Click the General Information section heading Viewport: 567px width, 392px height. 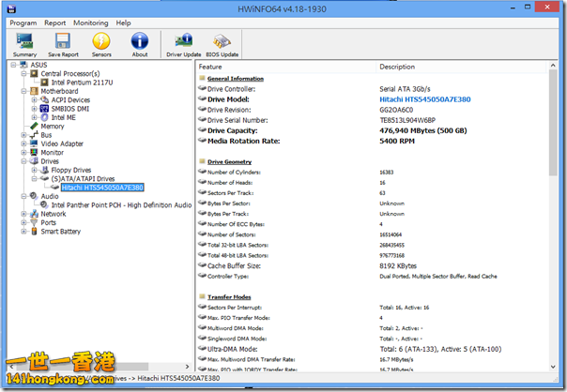[236, 79]
